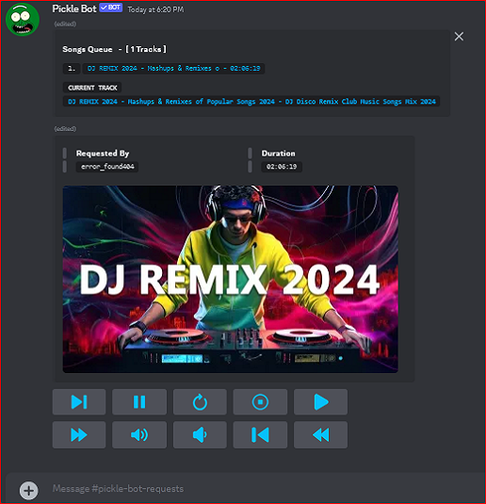The width and height of the screenshot is (486, 504).
Task: Open the first queued track link
Action: (174, 69)
